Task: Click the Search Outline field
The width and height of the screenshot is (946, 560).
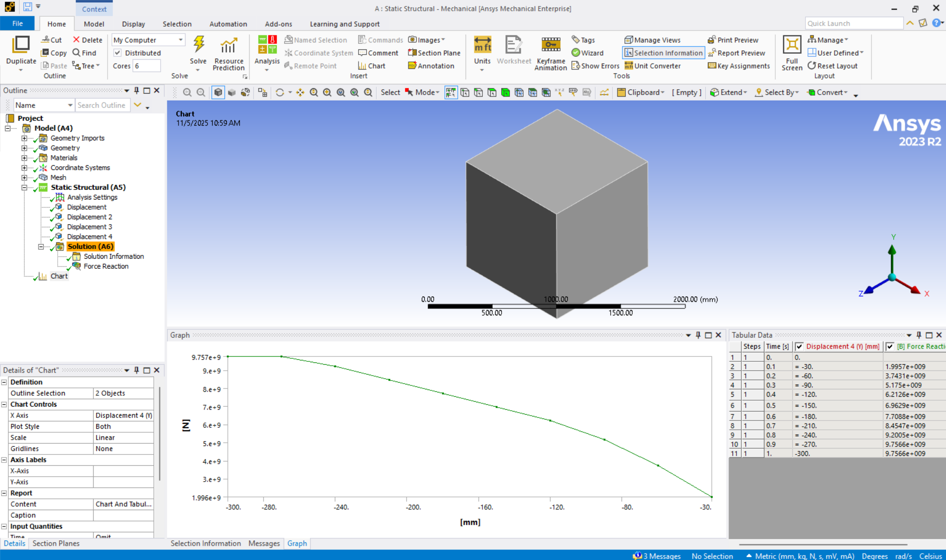Action: [102, 105]
